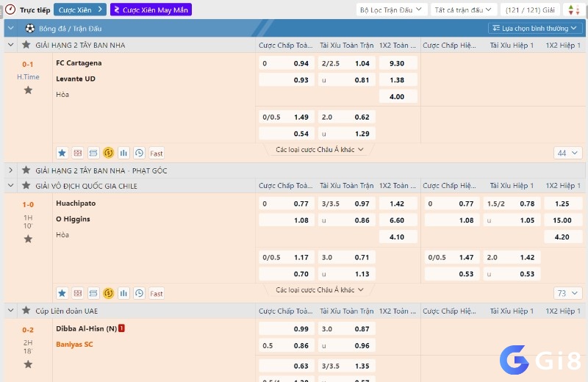This screenshot has height=382, width=588.
Task: Click the history clock icon in Huachipato toolbar
Action: click(139, 293)
